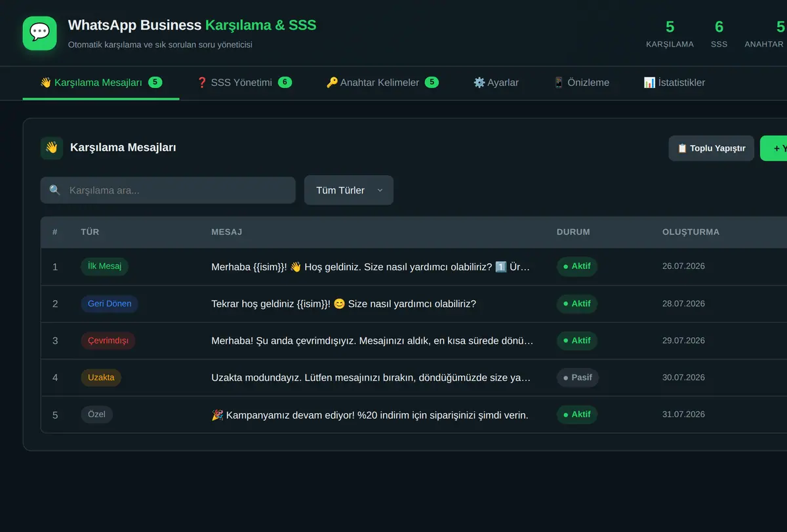Switch to the SSS Yönetimi tab
787x532 pixels.
click(x=244, y=83)
